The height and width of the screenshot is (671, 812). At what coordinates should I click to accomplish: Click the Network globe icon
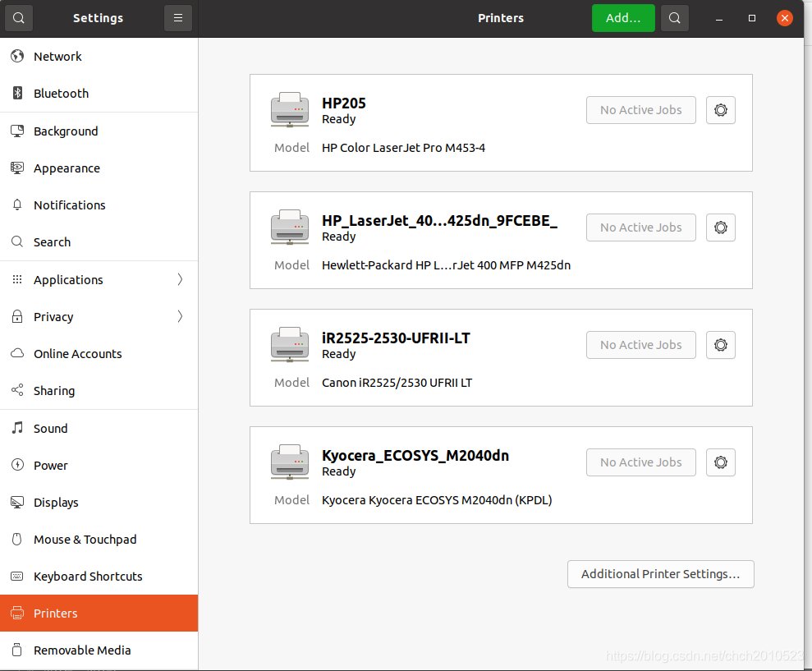(x=17, y=56)
